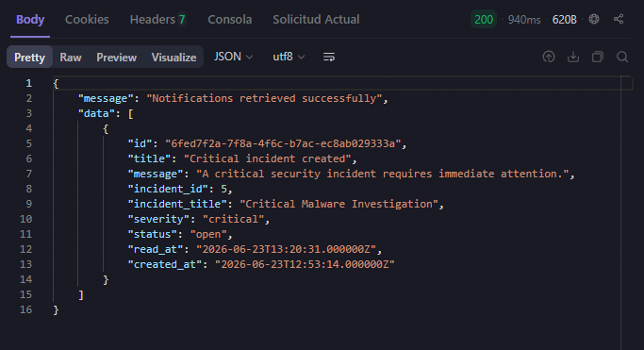Click the status value "open"

point(208,235)
